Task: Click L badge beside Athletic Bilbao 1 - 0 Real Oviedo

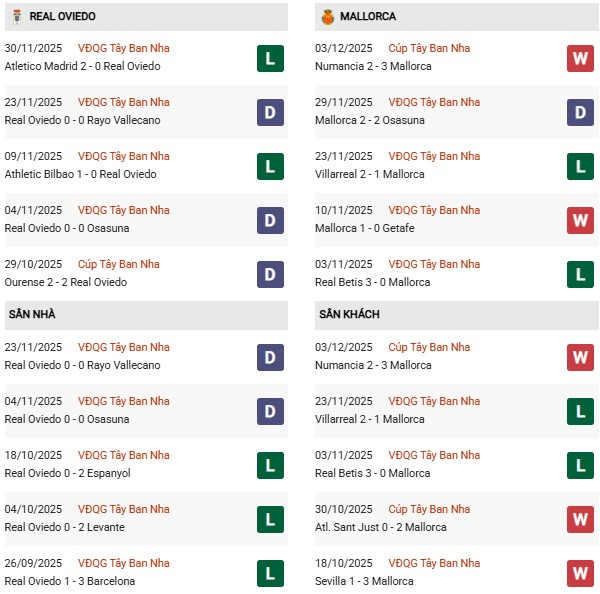Action: (x=269, y=166)
